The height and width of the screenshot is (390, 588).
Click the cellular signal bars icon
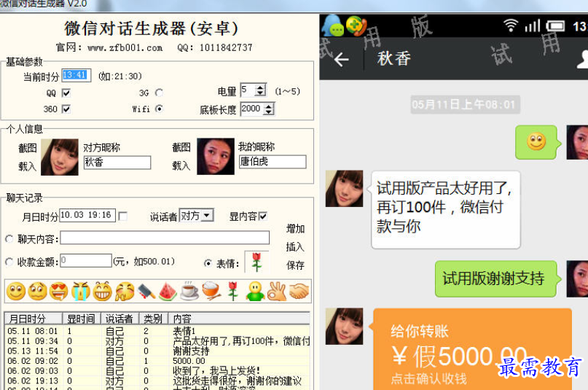(x=533, y=26)
